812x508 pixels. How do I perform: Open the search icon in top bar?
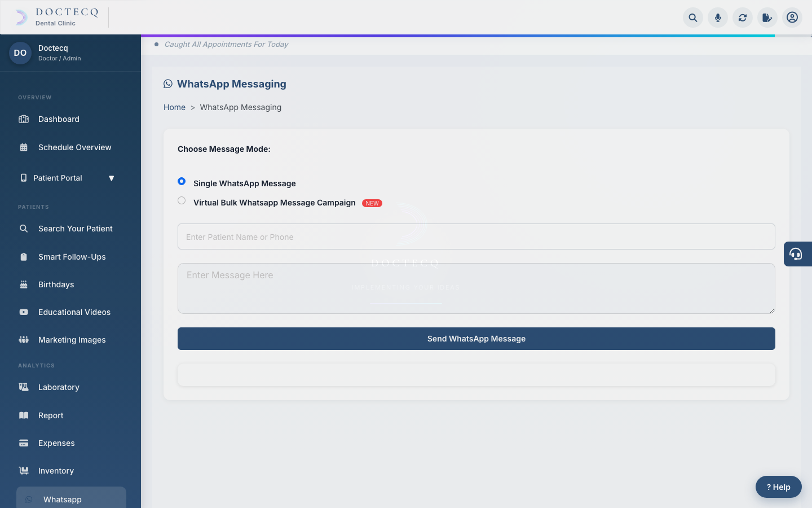tap(693, 17)
